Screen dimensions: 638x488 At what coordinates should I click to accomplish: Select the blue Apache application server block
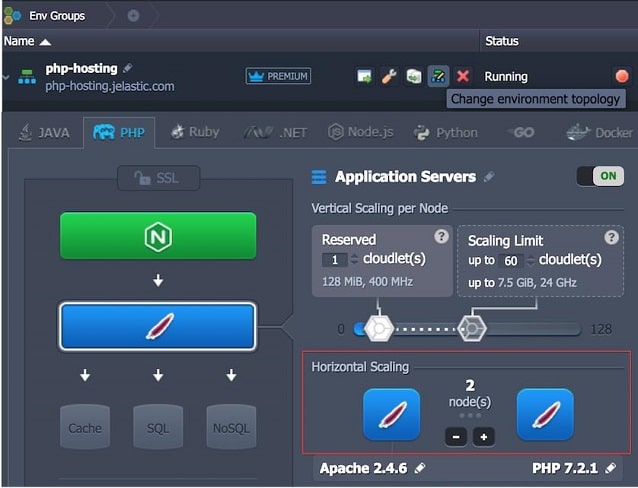point(158,326)
